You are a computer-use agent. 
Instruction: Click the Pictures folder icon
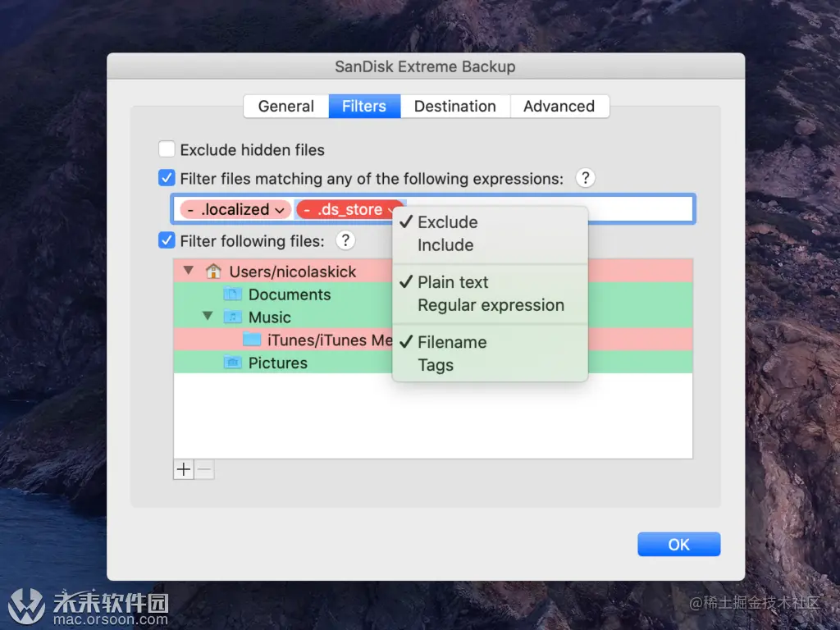click(x=232, y=362)
